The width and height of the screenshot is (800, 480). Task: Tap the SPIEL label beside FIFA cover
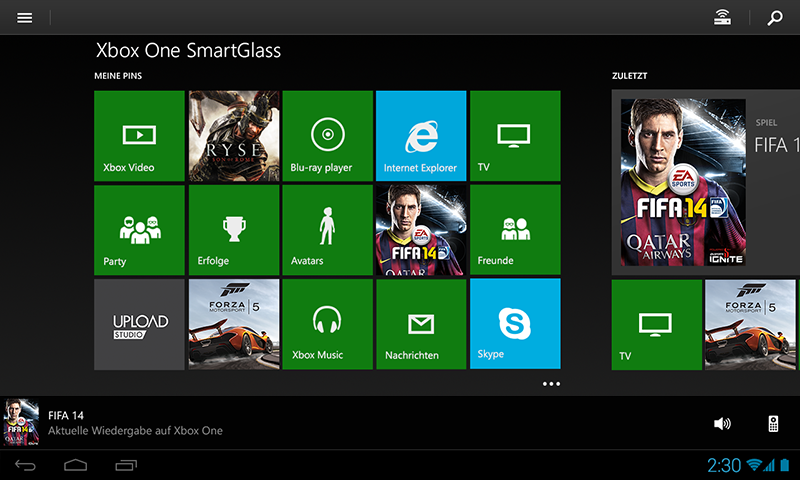click(766, 122)
